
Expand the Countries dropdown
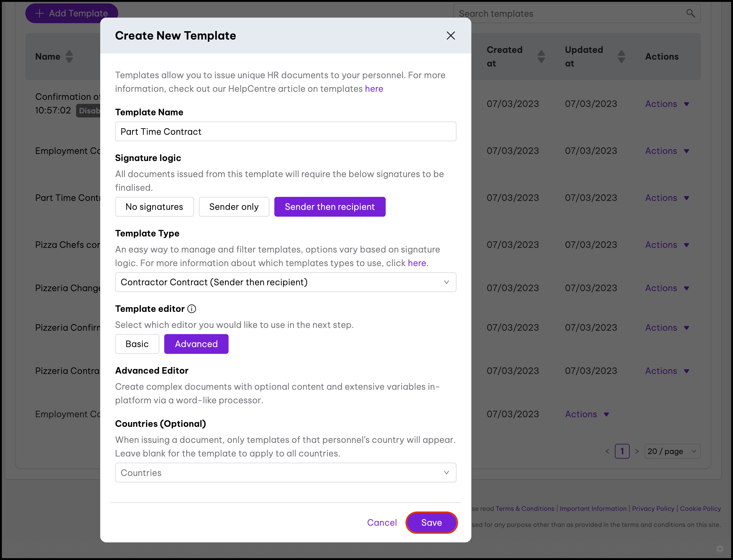click(x=285, y=473)
